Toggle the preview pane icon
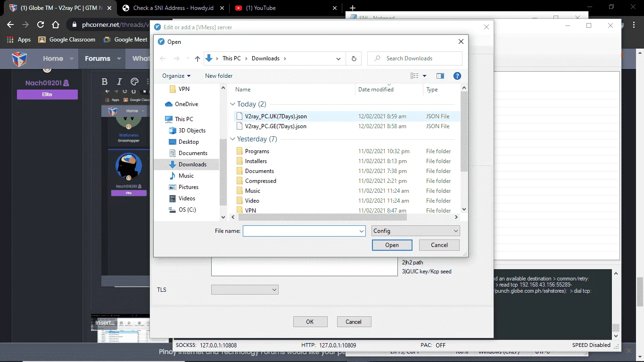Screen dimensions: 644x362 pos(440,76)
